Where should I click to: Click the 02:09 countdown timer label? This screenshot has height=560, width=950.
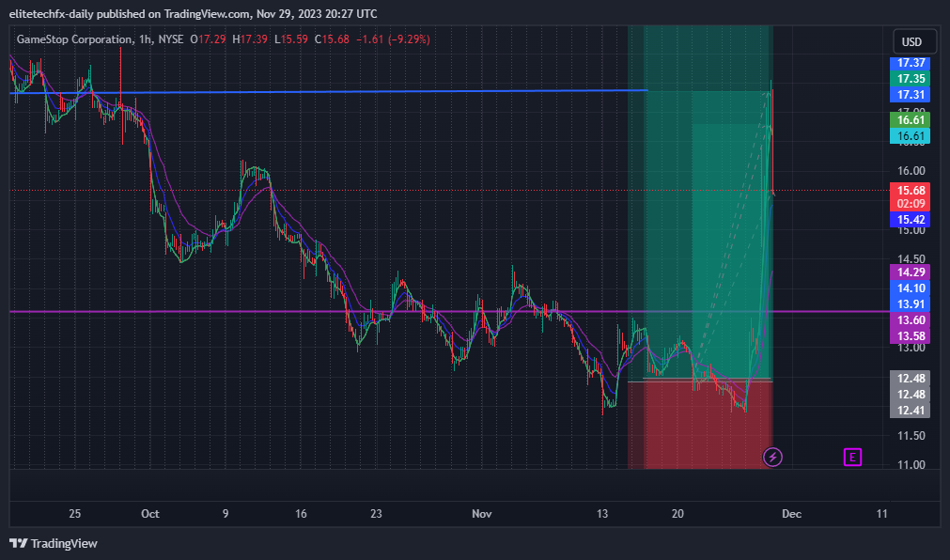pyautogui.click(x=910, y=204)
